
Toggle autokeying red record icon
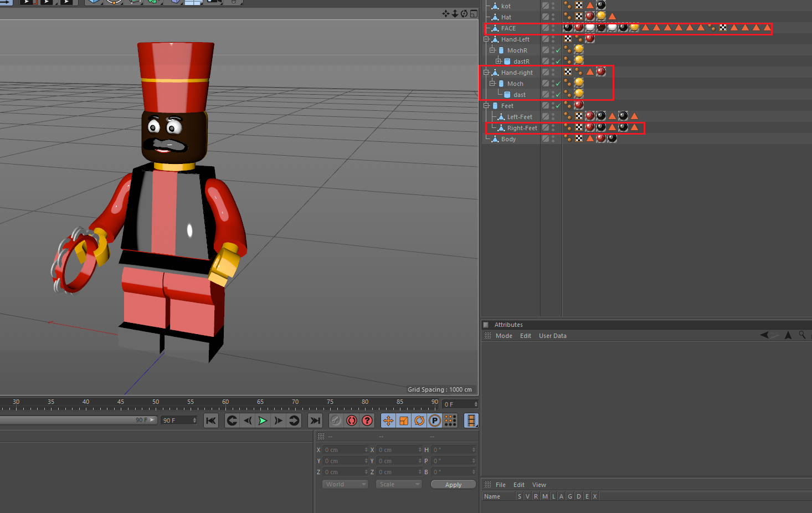point(352,420)
